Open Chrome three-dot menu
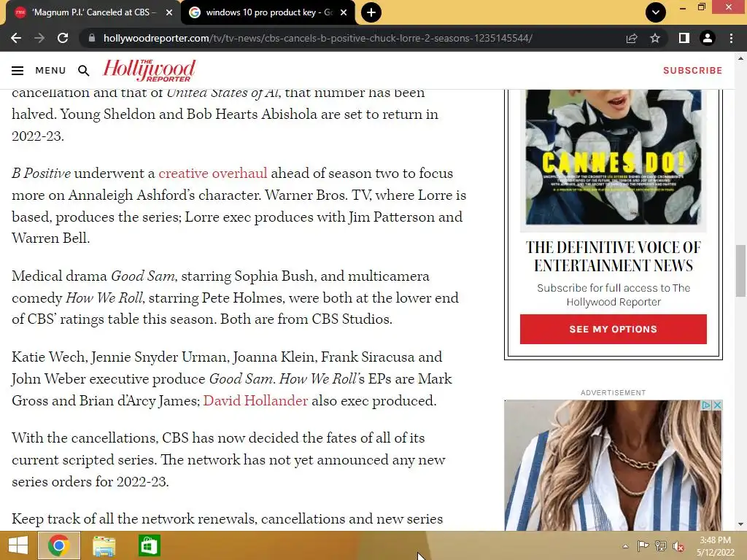This screenshot has height=560, width=747. tap(731, 38)
